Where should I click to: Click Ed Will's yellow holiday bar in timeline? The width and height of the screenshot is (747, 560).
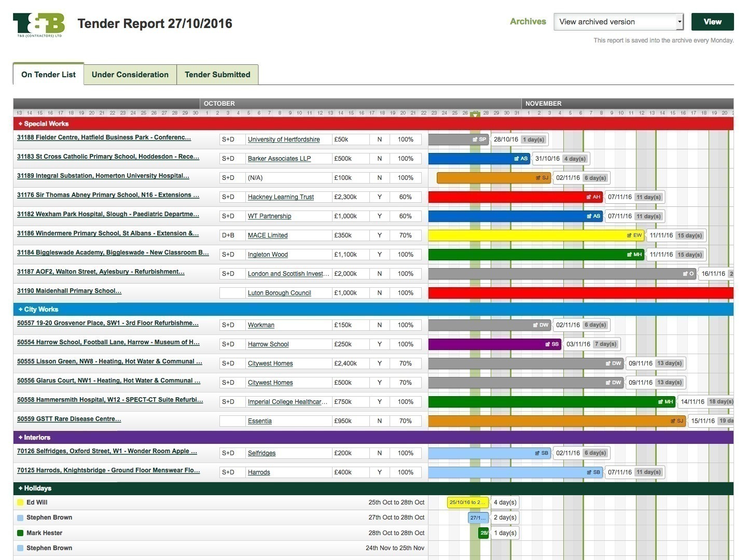[467, 502]
